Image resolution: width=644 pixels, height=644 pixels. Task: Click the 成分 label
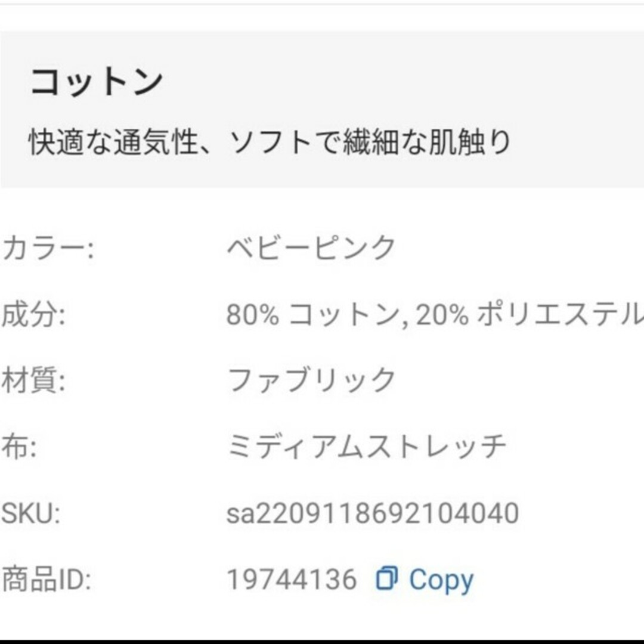[33, 315]
